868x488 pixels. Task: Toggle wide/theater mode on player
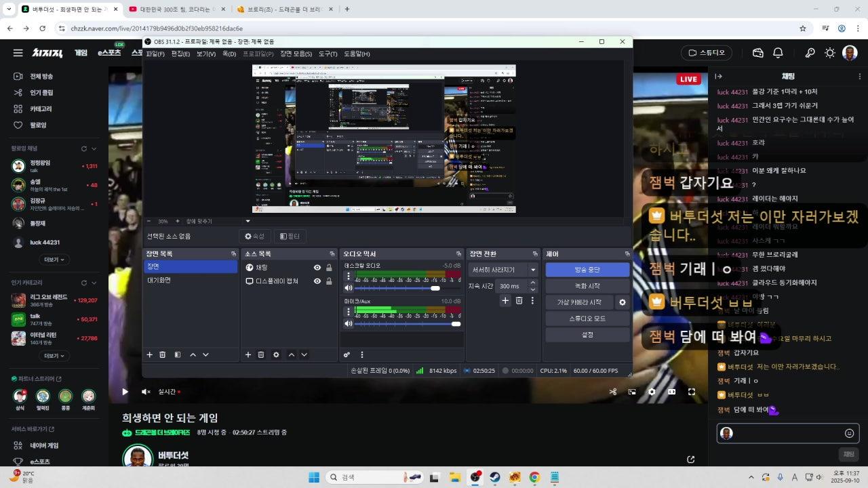point(671,392)
